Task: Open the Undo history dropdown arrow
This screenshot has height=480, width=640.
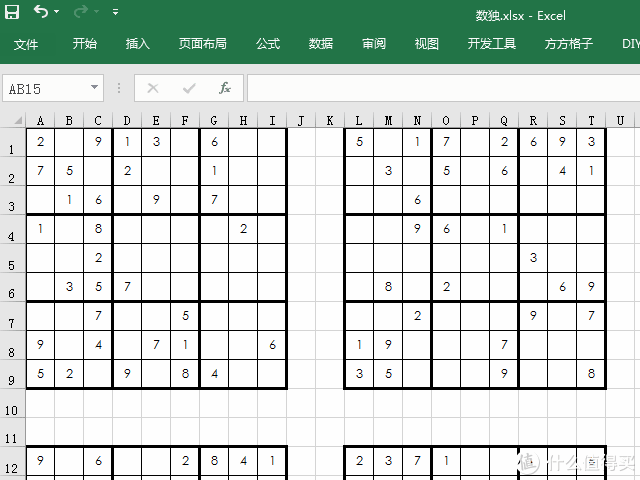Action: (x=57, y=11)
